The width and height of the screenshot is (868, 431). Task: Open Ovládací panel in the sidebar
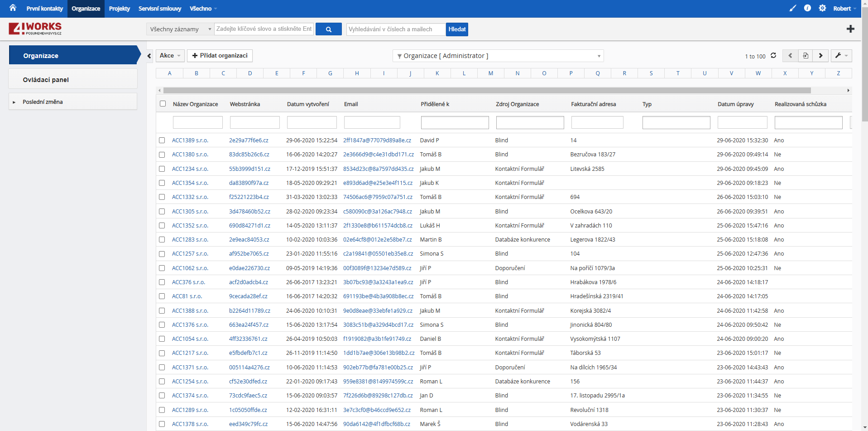pyautogui.click(x=73, y=79)
